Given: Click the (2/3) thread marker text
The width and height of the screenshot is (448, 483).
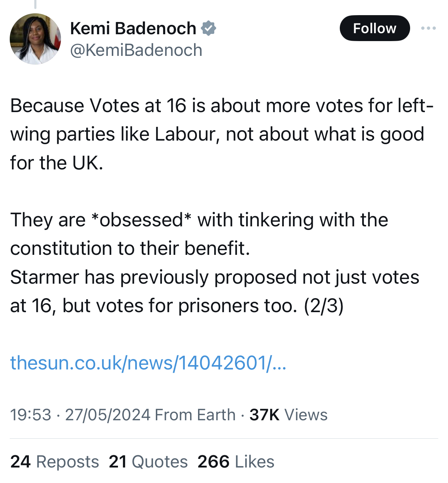Looking at the screenshot, I should [324, 306].
